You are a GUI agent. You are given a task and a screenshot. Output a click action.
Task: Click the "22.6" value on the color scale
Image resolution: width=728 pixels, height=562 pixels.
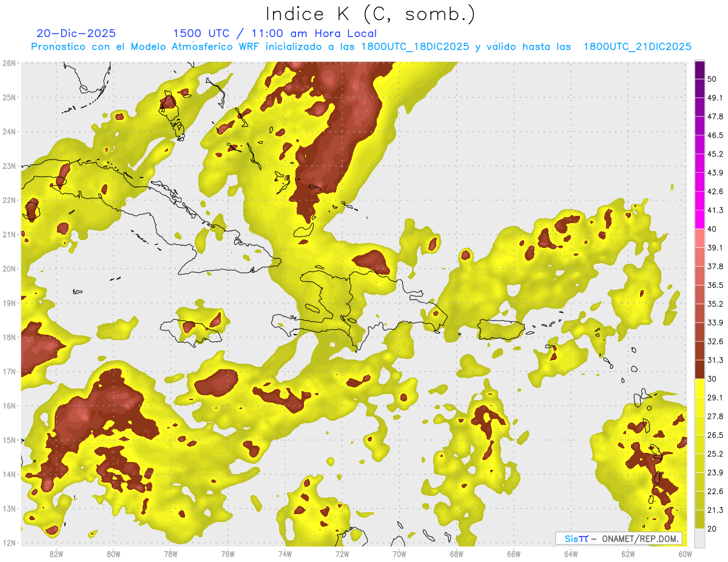coord(715,491)
